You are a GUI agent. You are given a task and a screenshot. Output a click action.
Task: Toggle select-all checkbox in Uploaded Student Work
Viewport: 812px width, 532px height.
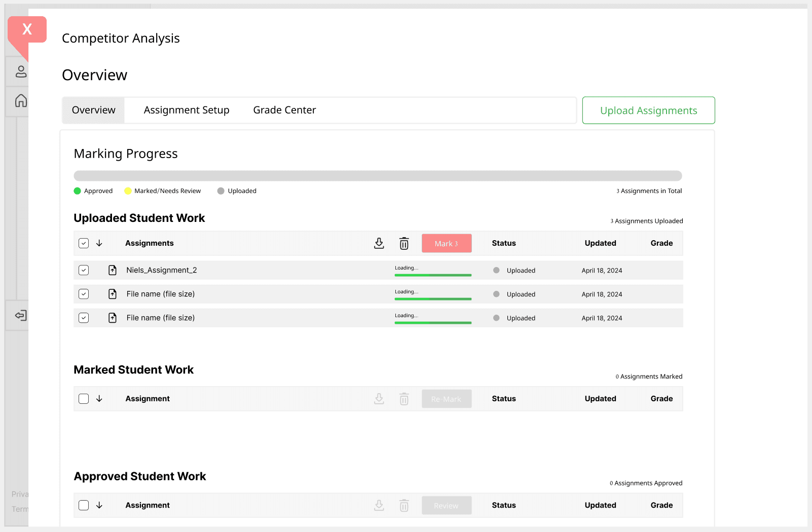84,244
